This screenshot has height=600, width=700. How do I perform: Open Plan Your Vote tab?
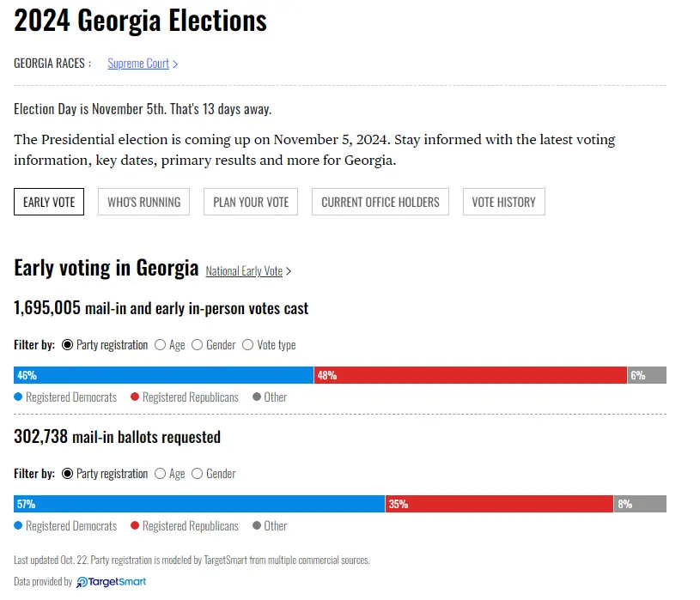click(251, 203)
